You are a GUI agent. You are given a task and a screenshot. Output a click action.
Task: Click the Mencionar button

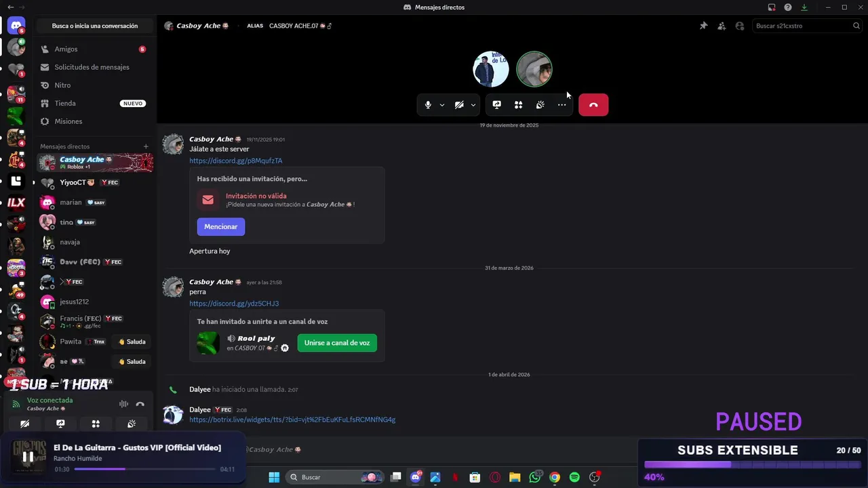point(221,227)
